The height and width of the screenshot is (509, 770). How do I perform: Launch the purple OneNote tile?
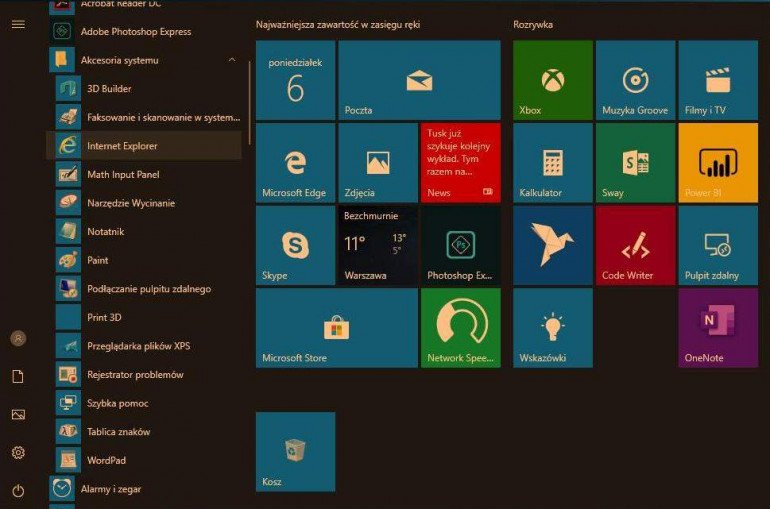(x=718, y=328)
